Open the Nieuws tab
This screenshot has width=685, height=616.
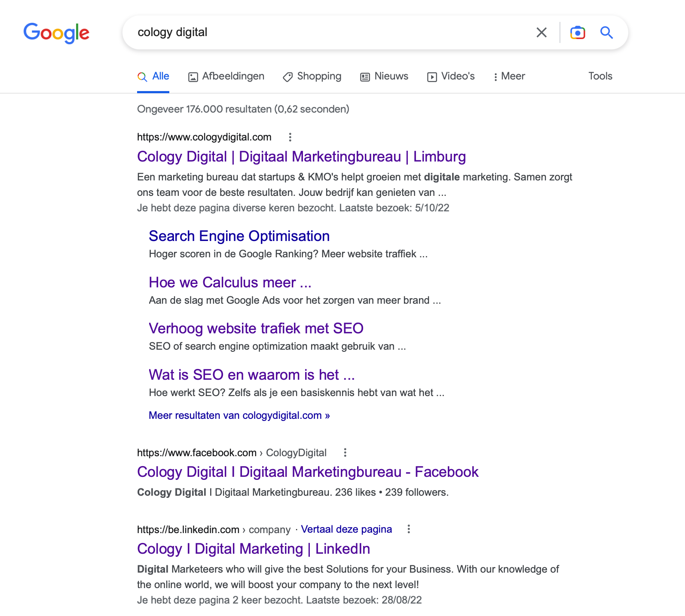(384, 76)
